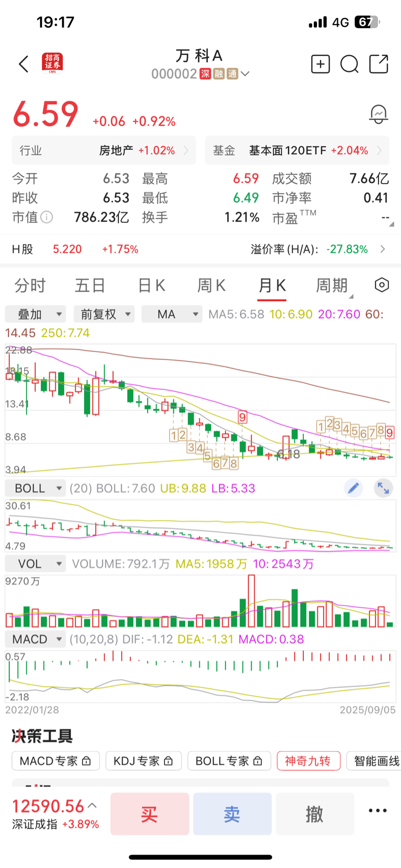Tap 市净率 0.41 value
Viewport: 401px width, 868px height.
pyautogui.click(x=376, y=198)
